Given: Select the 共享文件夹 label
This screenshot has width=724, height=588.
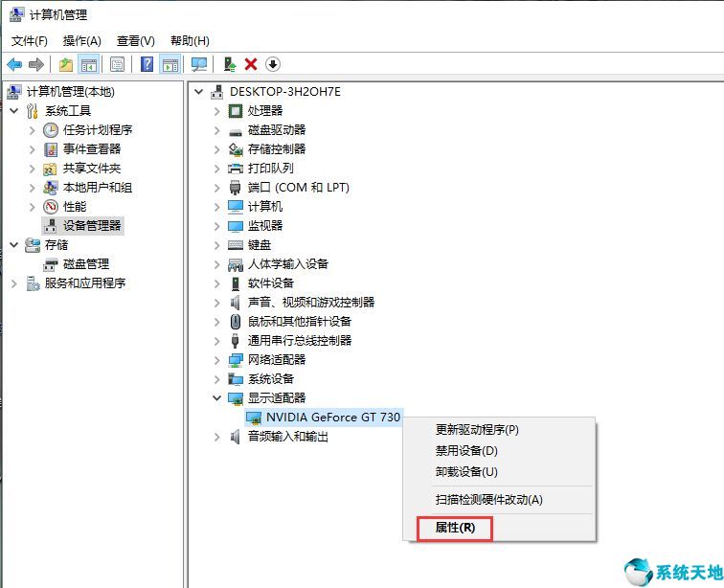Looking at the screenshot, I should [91, 169].
